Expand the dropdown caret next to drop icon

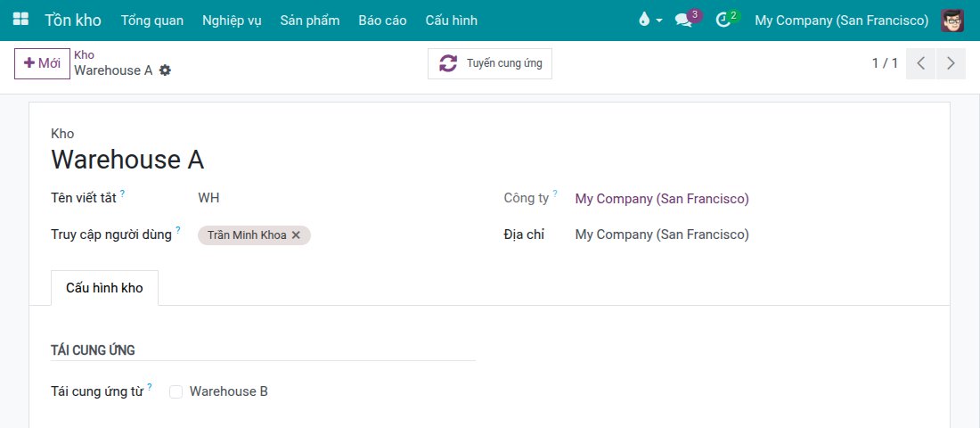tap(658, 21)
